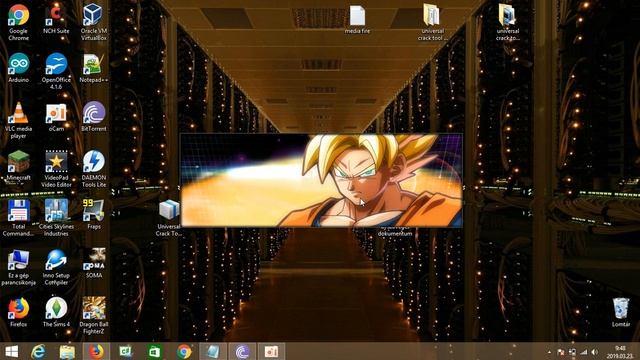The image size is (640, 360).
Task: Select Cities Skylines Industries icon
Action: coord(56,218)
